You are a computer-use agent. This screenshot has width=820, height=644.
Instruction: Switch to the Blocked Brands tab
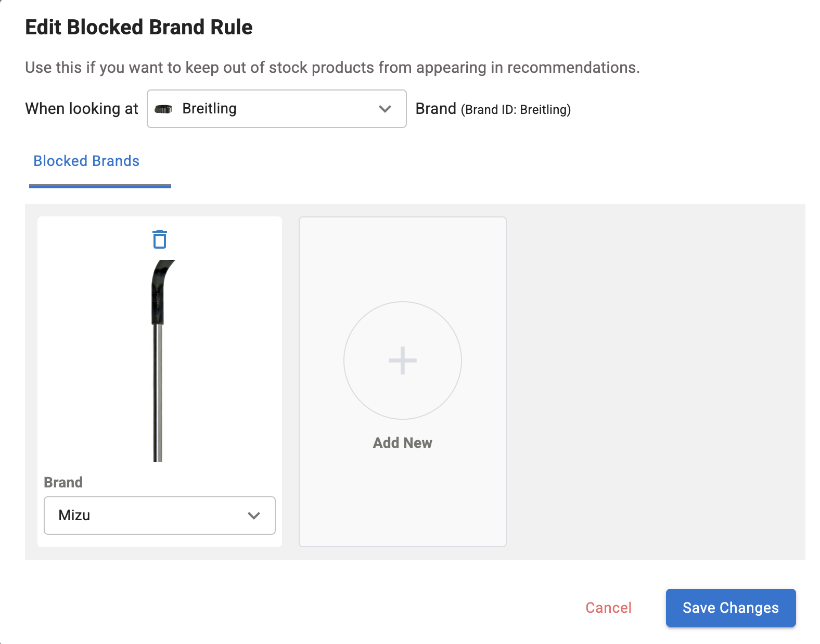(x=86, y=161)
